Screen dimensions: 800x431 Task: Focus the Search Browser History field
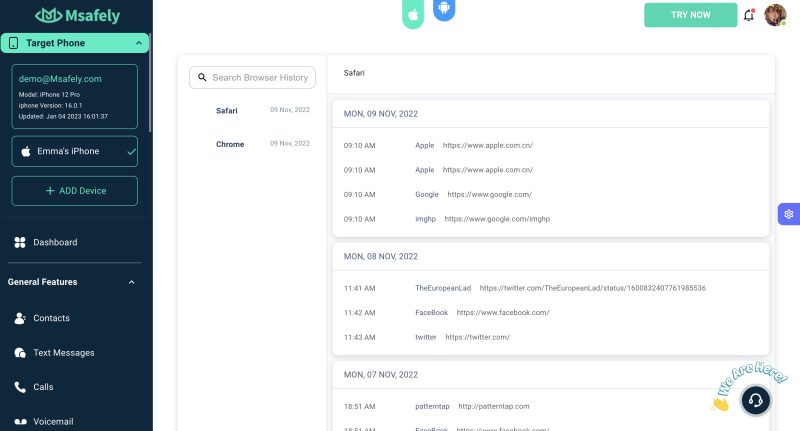point(252,78)
